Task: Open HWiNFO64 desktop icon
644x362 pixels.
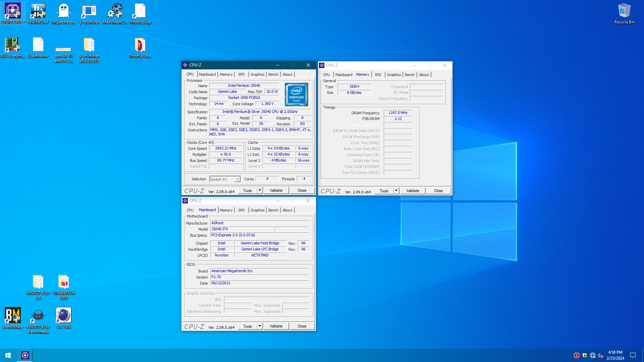Action: [x=38, y=14]
